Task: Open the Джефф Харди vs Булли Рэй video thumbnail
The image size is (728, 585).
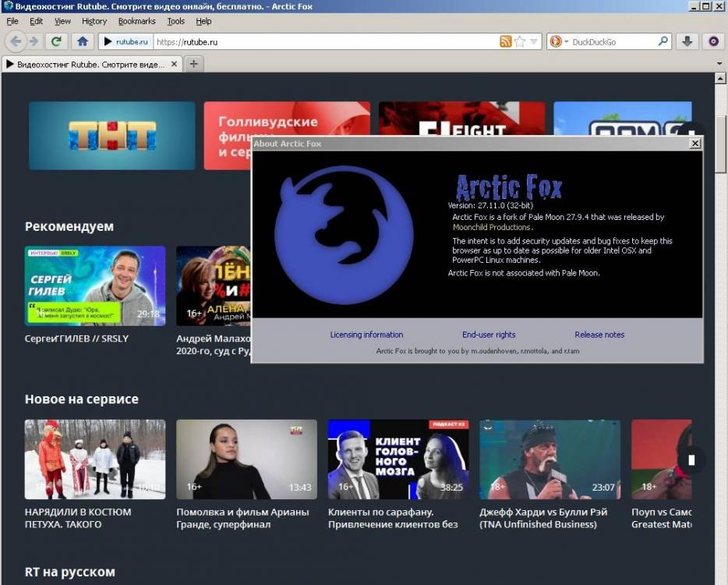Action: pyautogui.click(x=550, y=459)
